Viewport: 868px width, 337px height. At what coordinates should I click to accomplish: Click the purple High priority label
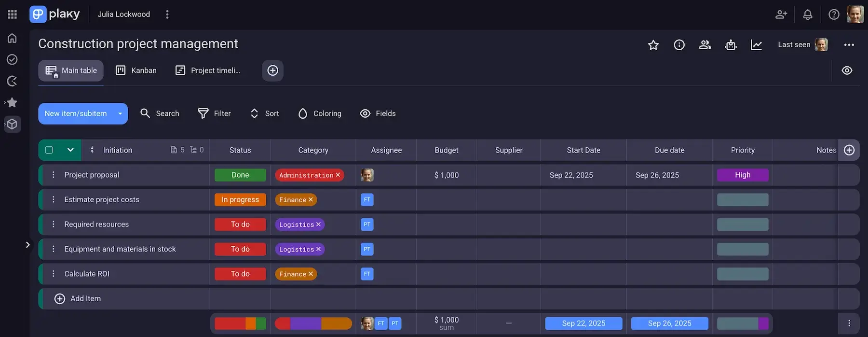(x=743, y=175)
